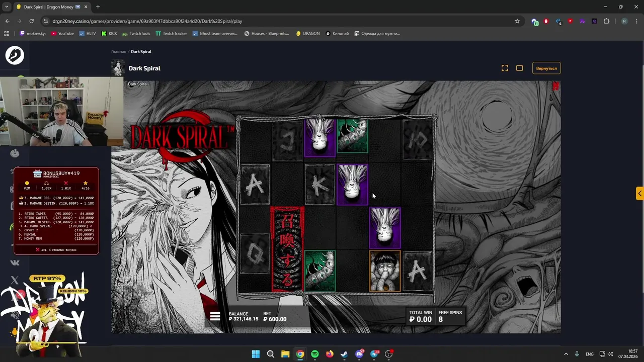
Task: Open the KICK bookmark
Action: click(x=109, y=34)
